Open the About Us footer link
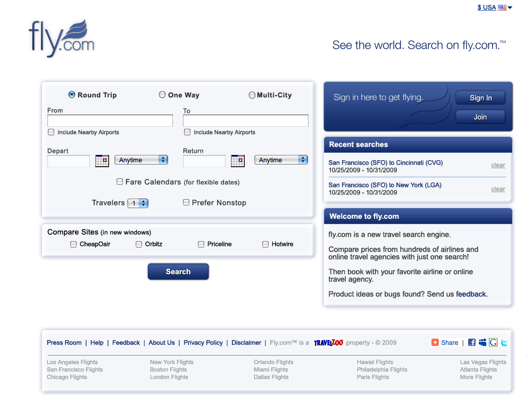Image resolution: width=532 pixels, height=395 pixels. 162,343
